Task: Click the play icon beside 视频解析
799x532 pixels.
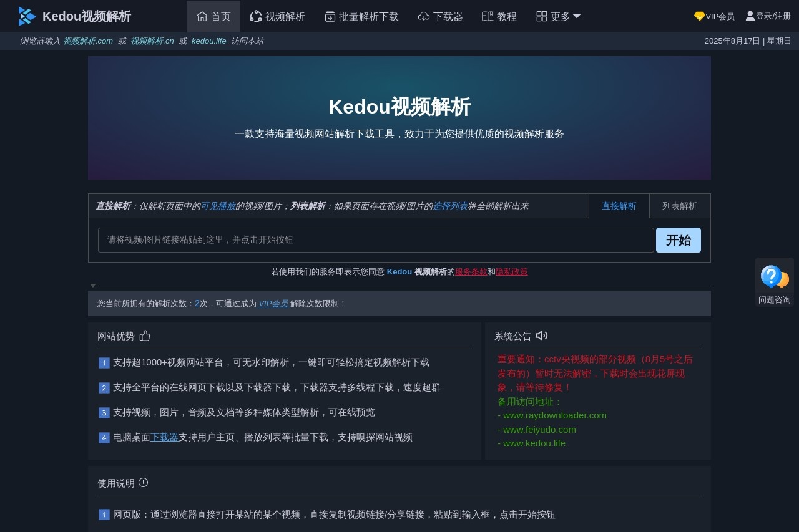Action: (x=256, y=16)
